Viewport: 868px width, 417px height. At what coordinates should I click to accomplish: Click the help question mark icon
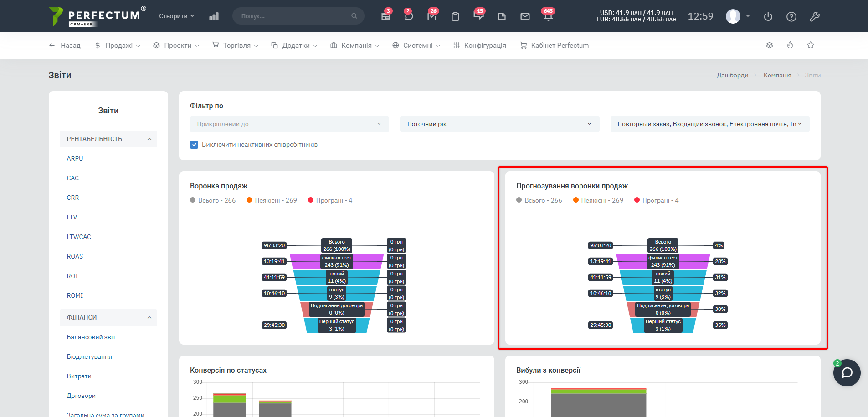click(x=791, y=17)
